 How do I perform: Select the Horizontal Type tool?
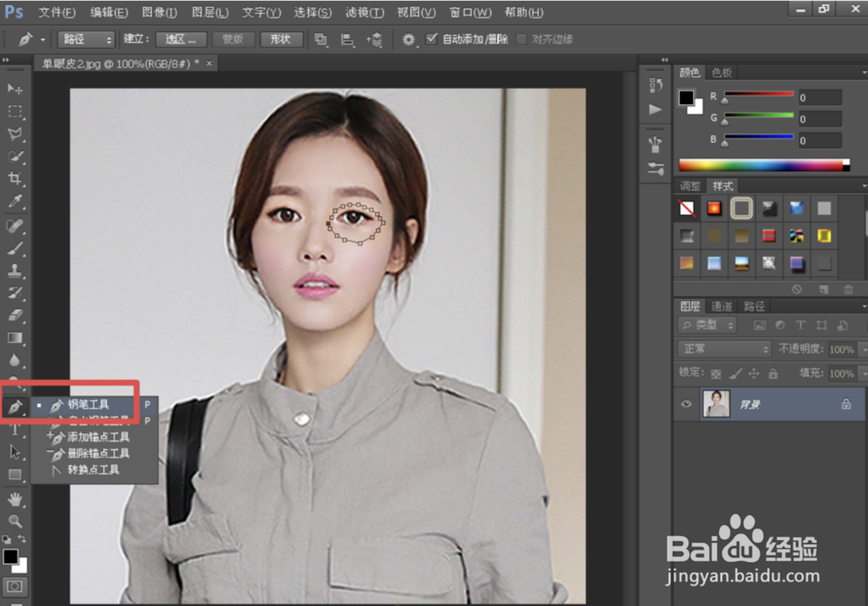(15, 430)
